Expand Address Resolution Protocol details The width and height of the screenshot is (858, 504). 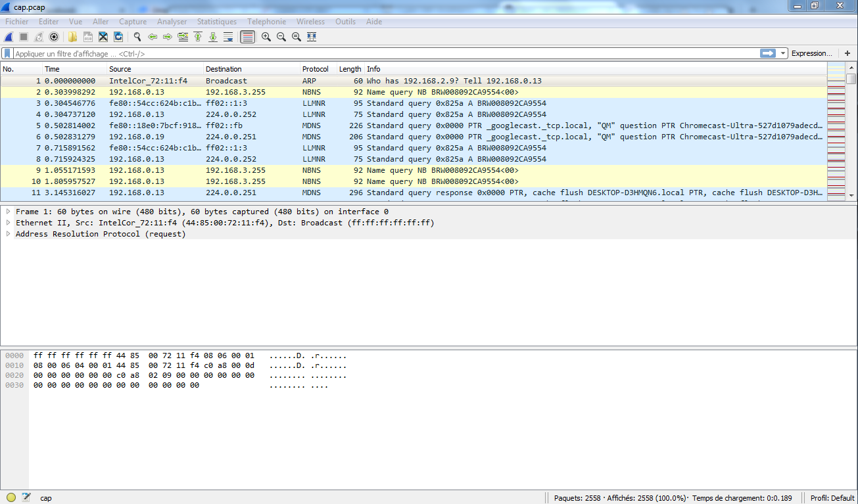pos(7,234)
